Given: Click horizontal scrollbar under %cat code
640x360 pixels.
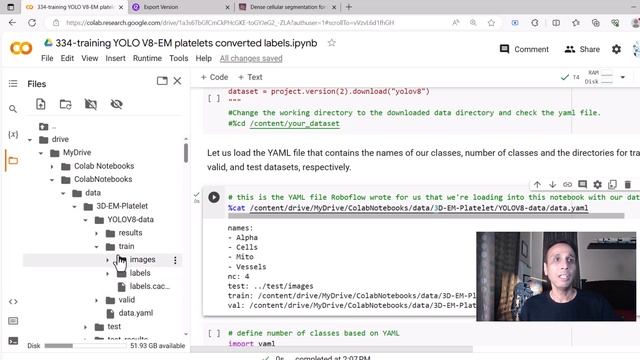Looking at the screenshot, I should click(x=426, y=216).
